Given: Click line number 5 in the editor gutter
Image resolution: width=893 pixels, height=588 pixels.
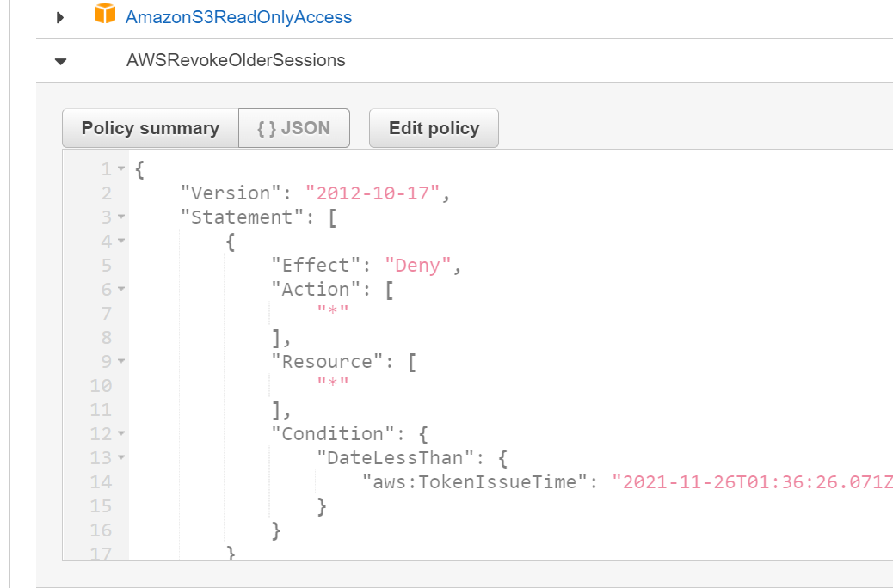Looking at the screenshot, I should click(107, 266).
